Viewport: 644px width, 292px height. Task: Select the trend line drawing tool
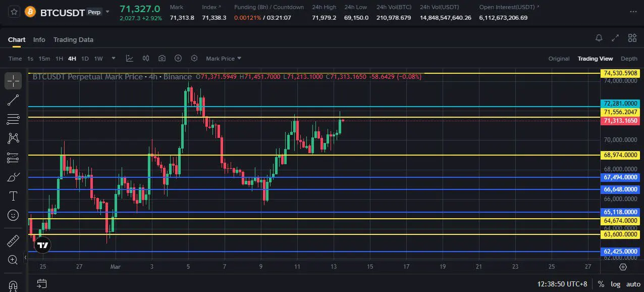[13, 100]
